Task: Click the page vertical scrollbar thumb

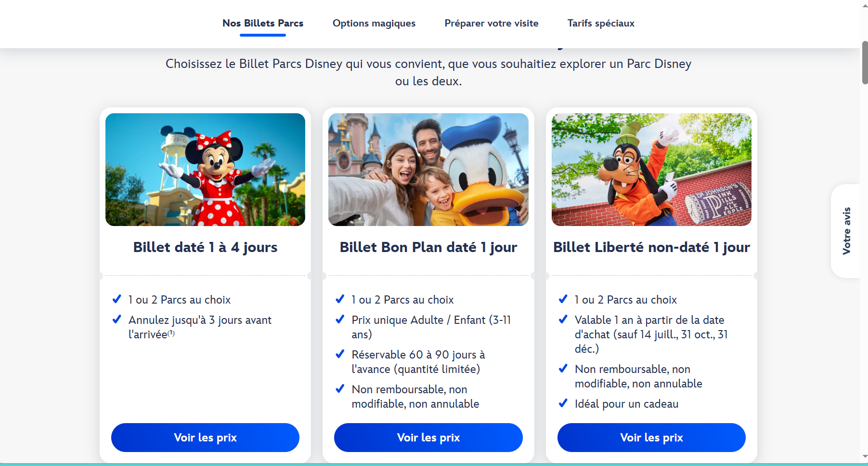Action: pyautogui.click(x=865, y=63)
